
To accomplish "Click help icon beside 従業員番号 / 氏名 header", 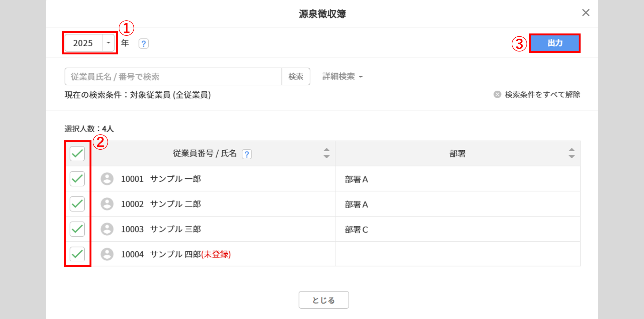I will point(247,154).
